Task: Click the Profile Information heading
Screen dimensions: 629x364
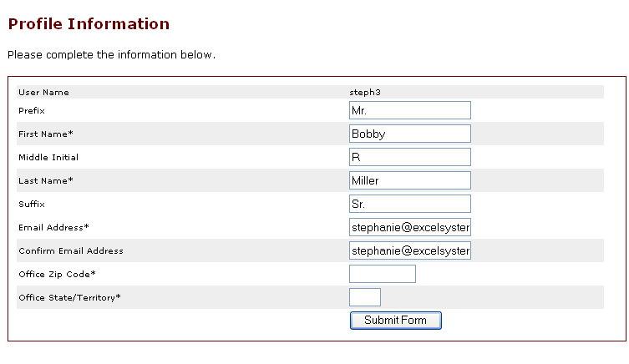Action: (x=89, y=24)
